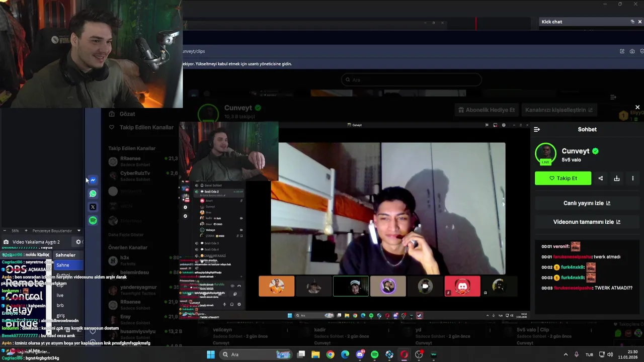Click Kanalınızı kişiselleştirin button
This screenshot has width=644, height=362.
pos(559,110)
